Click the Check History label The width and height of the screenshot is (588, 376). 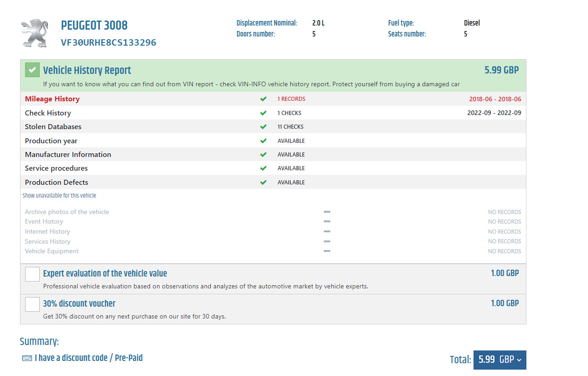point(48,113)
